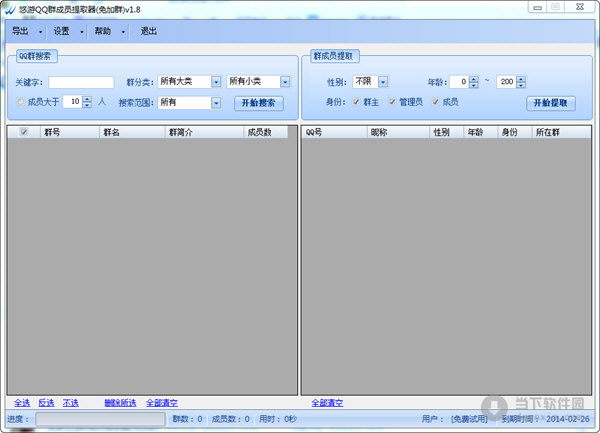Click the 群数: 0 status text

[x=187, y=419]
